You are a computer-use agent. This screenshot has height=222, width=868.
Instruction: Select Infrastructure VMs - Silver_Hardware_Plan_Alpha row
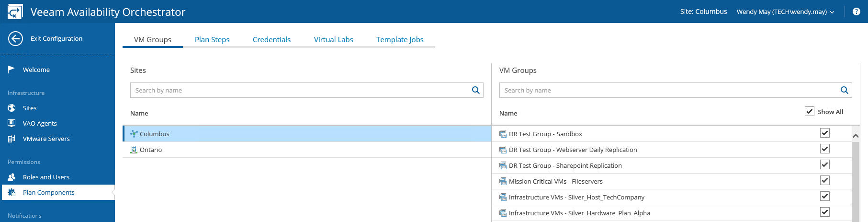(x=672, y=213)
